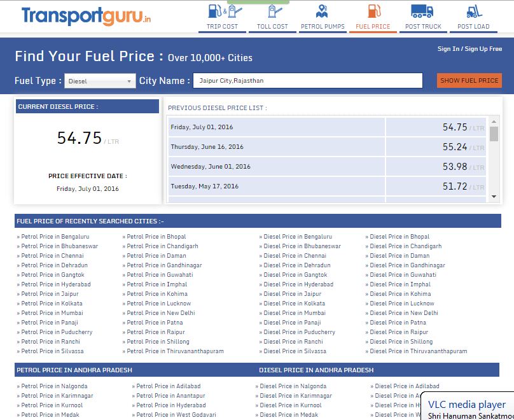The height and width of the screenshot is (420, 514).
Task: Select the Fuel Price pump icon
Action: (x=373, y=11)
